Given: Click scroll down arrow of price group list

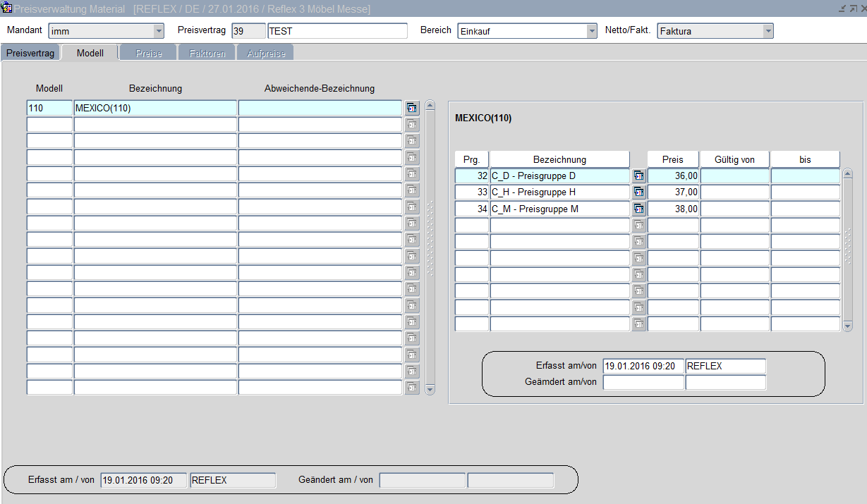Looking at the screenshot, I should (847, 326).
